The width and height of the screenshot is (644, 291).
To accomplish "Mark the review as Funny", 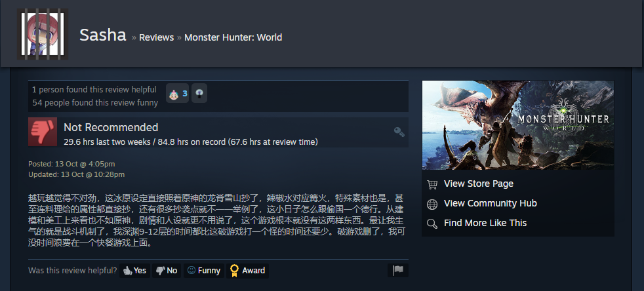I will pos(204,271).
